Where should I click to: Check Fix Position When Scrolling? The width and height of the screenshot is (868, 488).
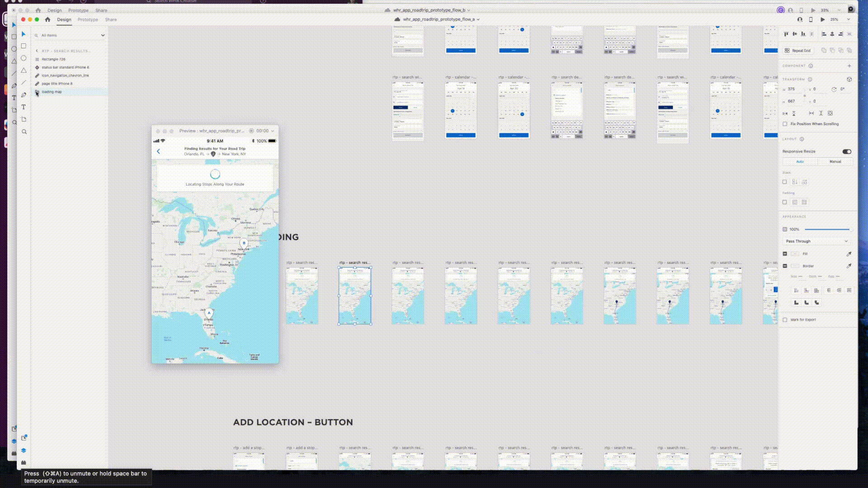tap(785, 124)
